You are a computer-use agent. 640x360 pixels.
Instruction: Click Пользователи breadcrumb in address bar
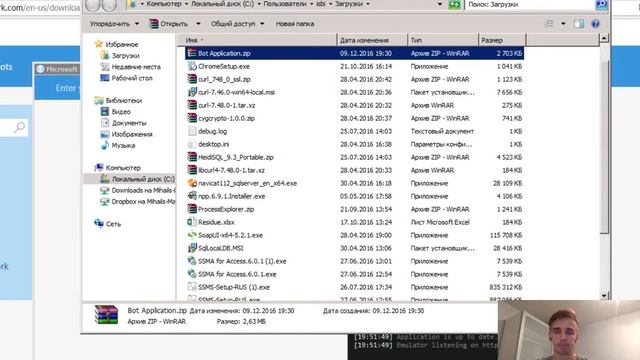pyautogui.click(x=285, y=4)
